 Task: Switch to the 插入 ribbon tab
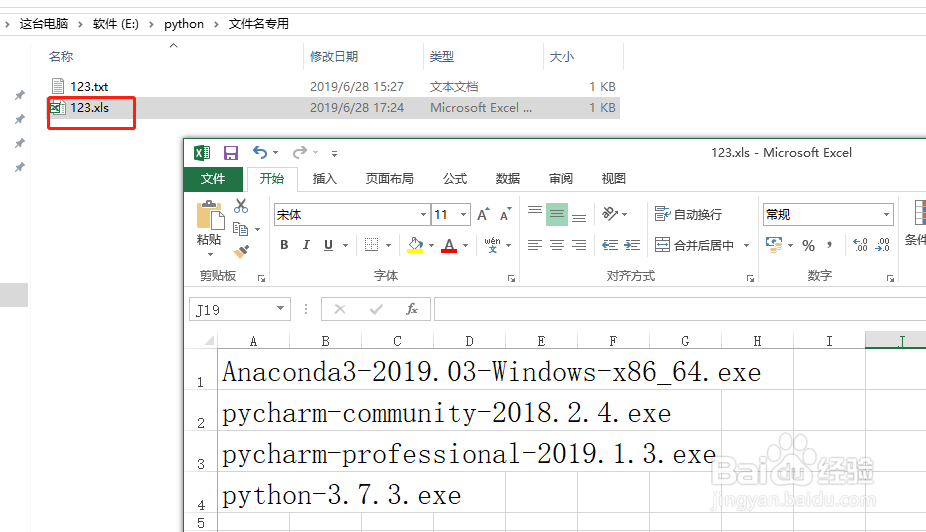tap(324, 179)
